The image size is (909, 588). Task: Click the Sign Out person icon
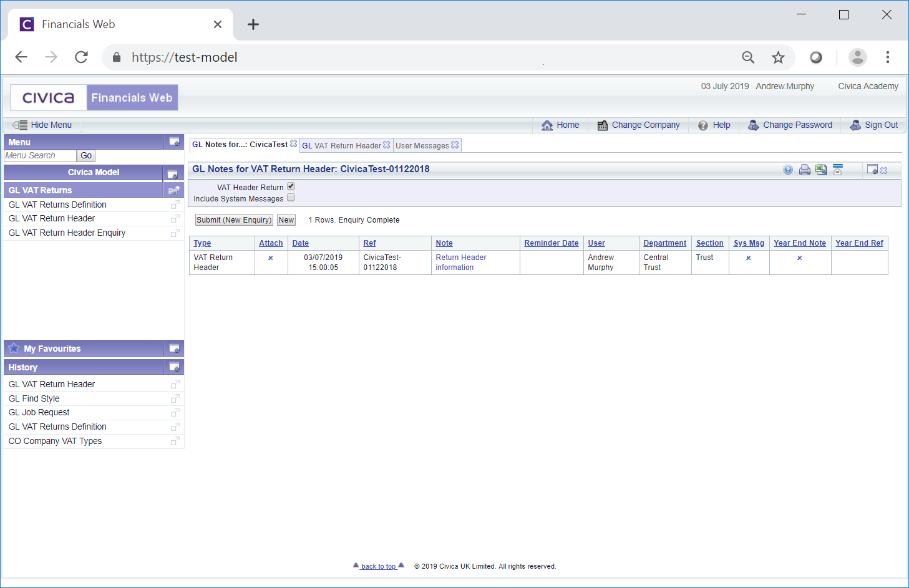[855, 125]
